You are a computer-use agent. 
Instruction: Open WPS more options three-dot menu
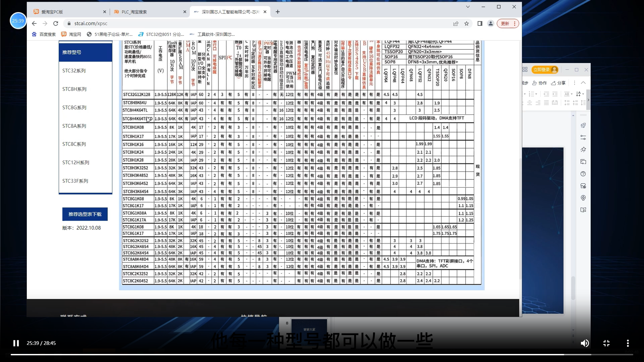click(x=575, y=83)
